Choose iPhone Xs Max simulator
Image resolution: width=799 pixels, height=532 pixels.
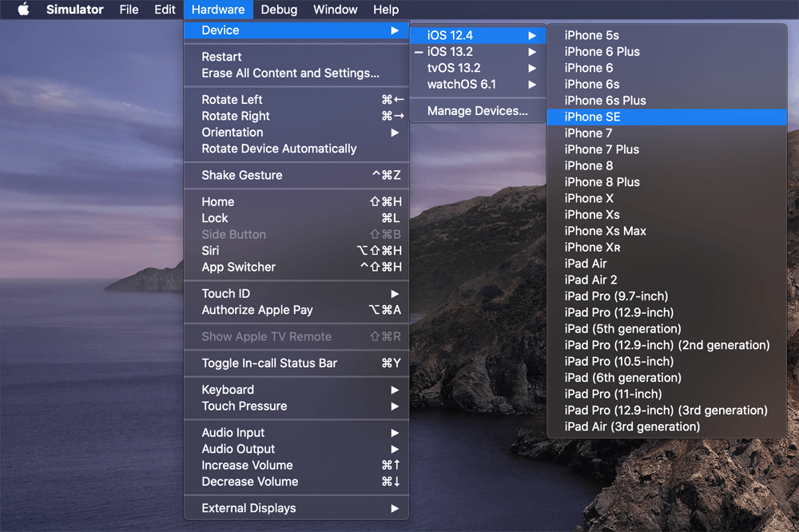[x=667, y=231]
